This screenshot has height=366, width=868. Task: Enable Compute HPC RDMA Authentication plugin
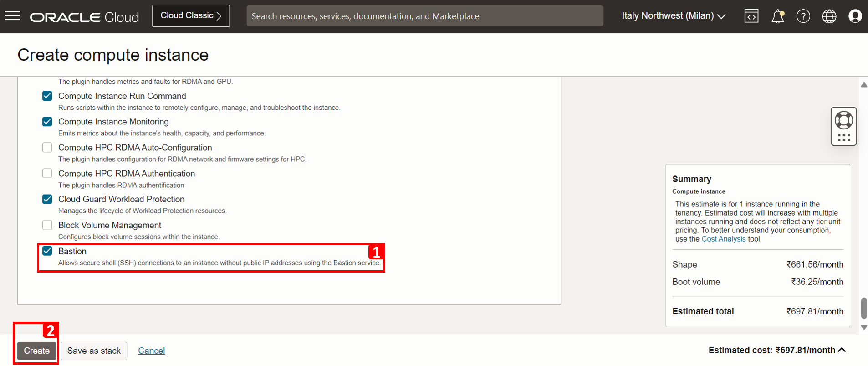click(47, 173)
